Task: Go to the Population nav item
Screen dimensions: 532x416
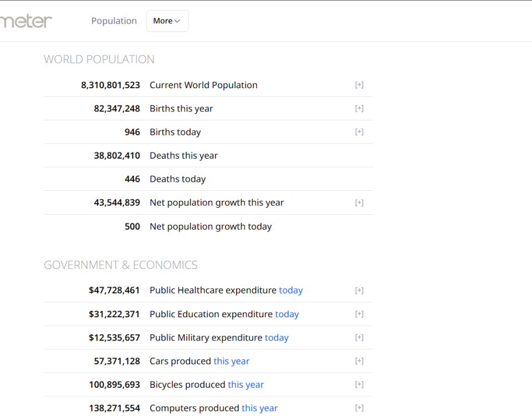Action: click(114, 21)
